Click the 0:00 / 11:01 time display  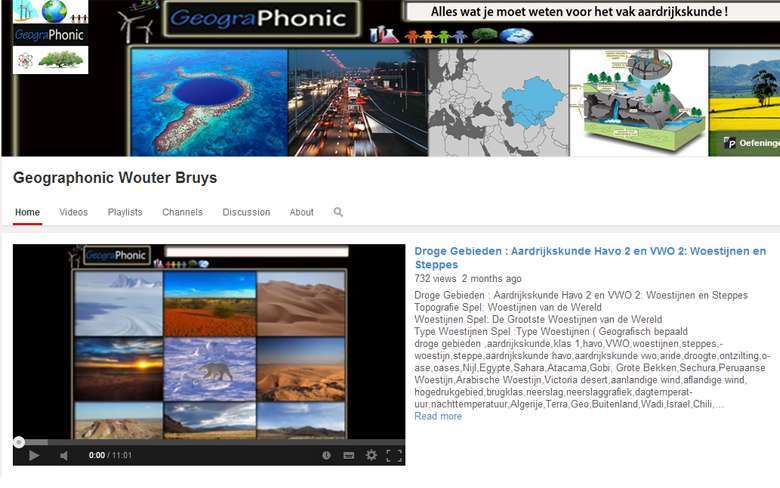point(110,455)
